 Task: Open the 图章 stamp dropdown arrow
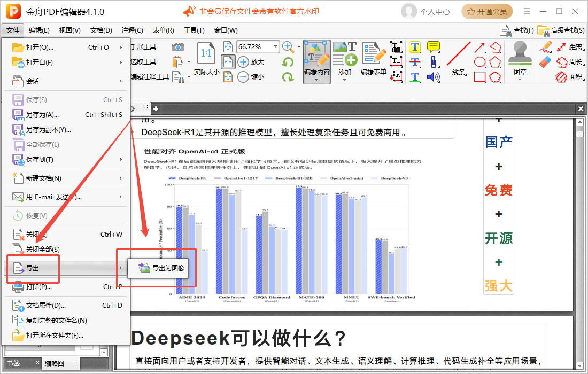click(x=520, y=80)
